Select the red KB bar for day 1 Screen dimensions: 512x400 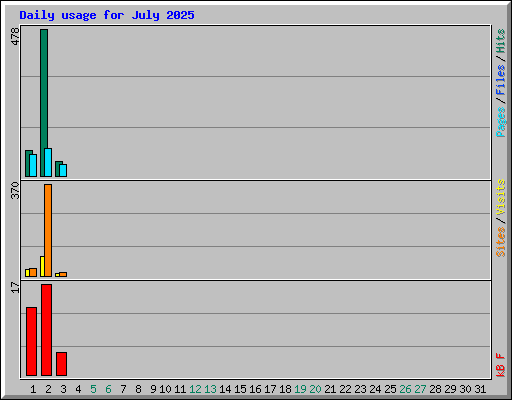[31, 341]
